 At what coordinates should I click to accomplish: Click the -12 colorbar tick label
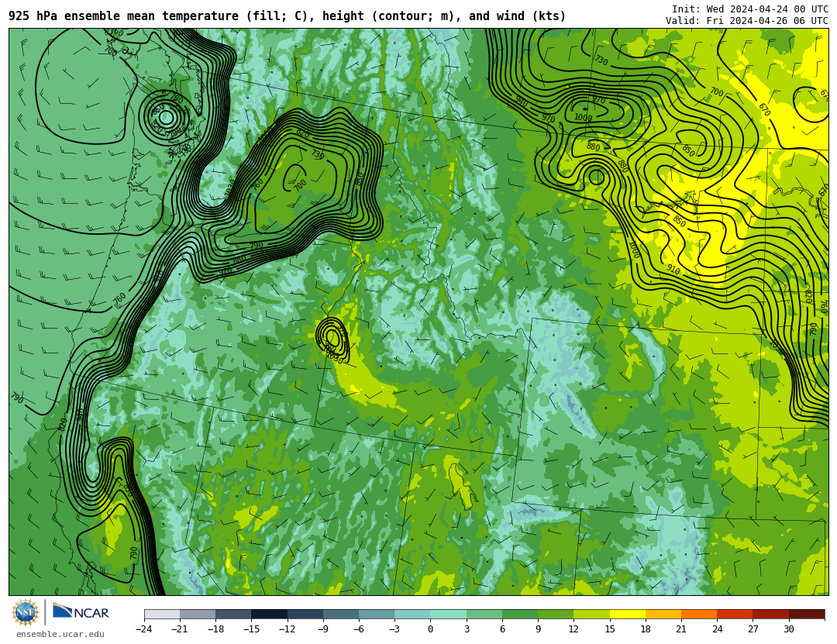288,629
